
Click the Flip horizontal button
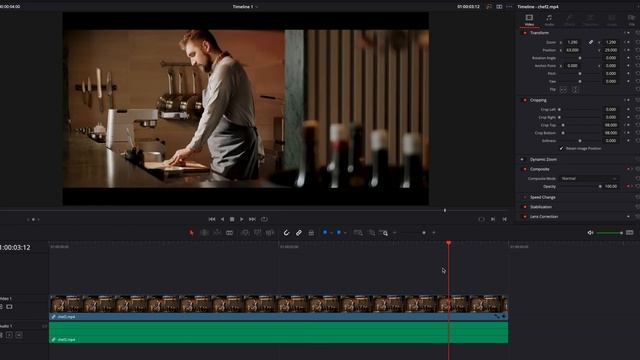pos(563,89)
